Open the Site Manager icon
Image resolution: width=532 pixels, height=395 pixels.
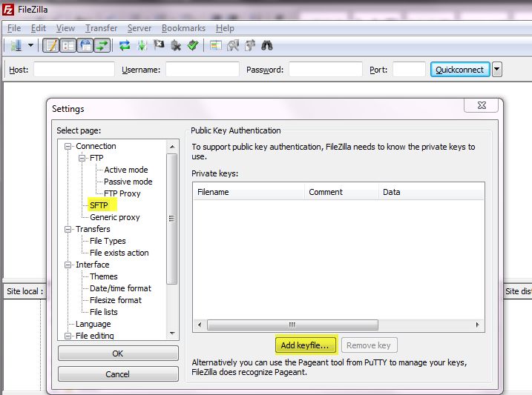point(16,45)
